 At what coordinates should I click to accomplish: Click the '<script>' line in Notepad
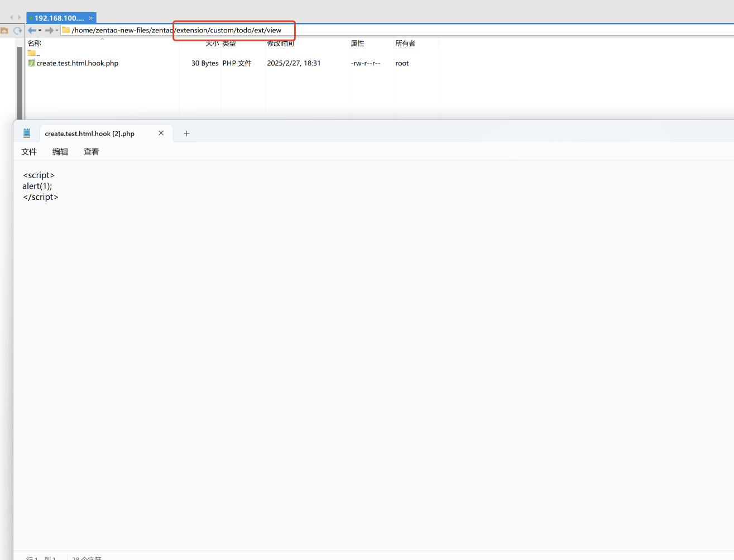39,175
